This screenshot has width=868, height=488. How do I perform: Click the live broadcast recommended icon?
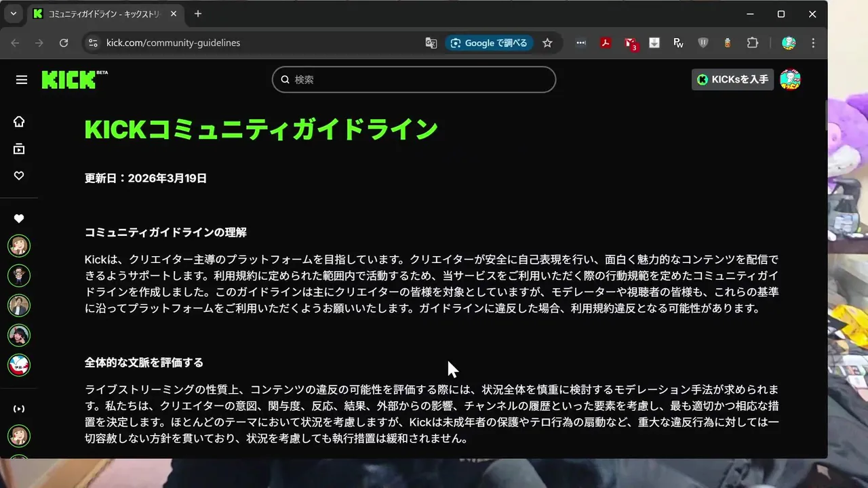(x=19, y=409)
